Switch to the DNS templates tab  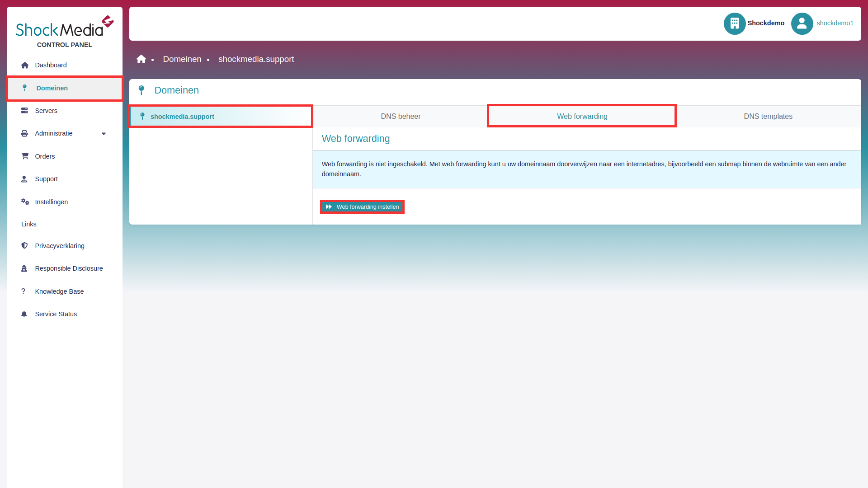tap(768, 116)
